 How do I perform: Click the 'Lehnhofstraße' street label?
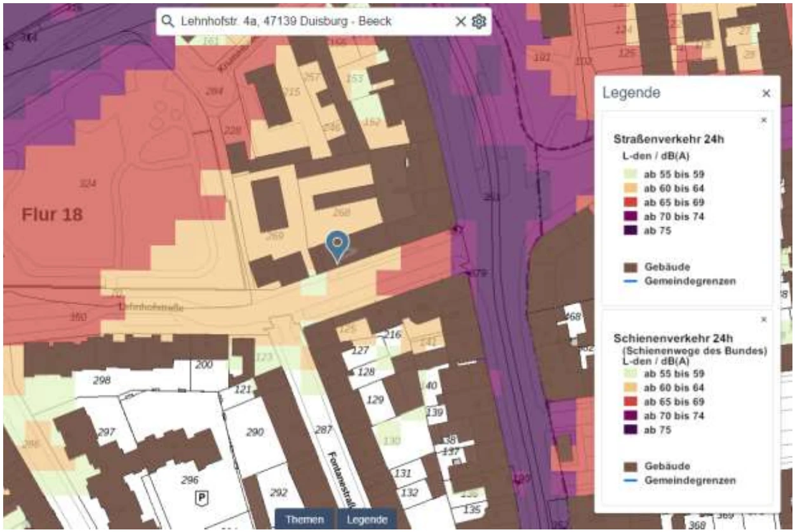[151, 307]
